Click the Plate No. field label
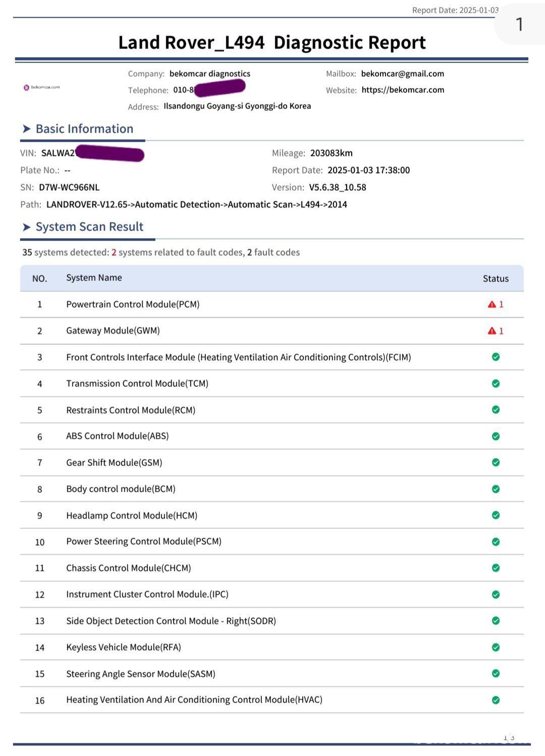The height and width of the screenshot is (756, 545). coord(40,170)
